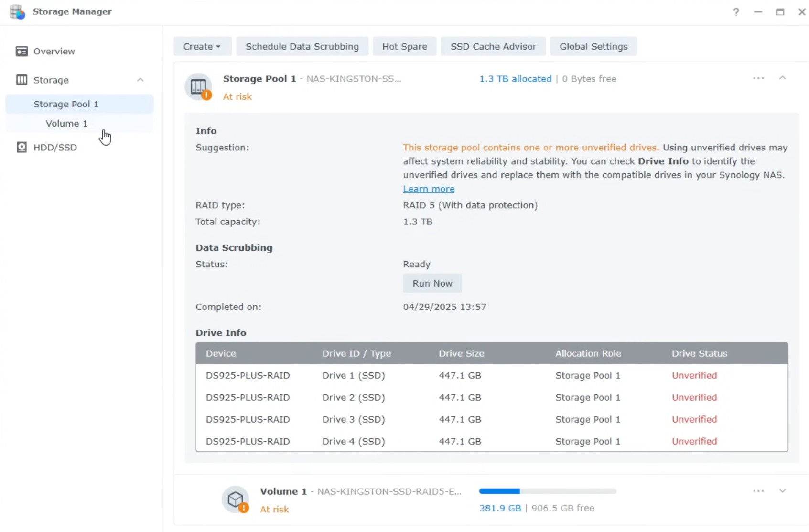Click the Volume 1 At risk status

[274, 509]
